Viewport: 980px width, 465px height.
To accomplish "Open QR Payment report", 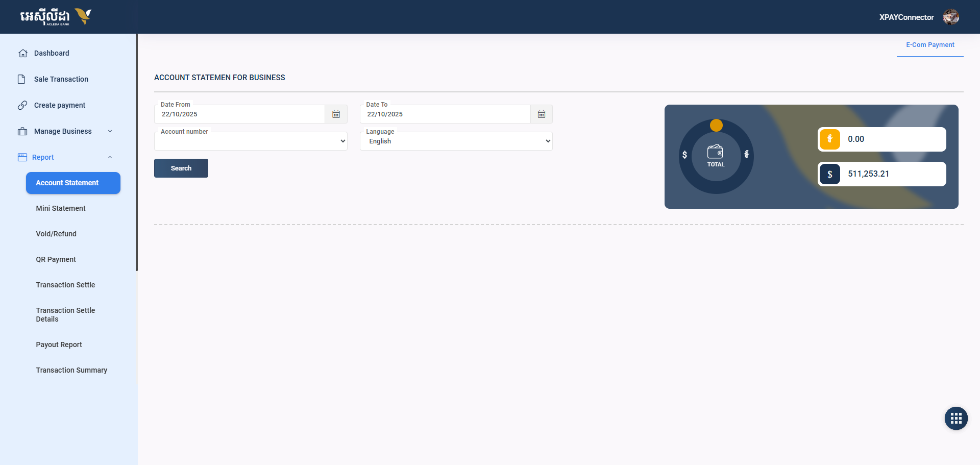I will pyautogui.click(x=56, y=259).
